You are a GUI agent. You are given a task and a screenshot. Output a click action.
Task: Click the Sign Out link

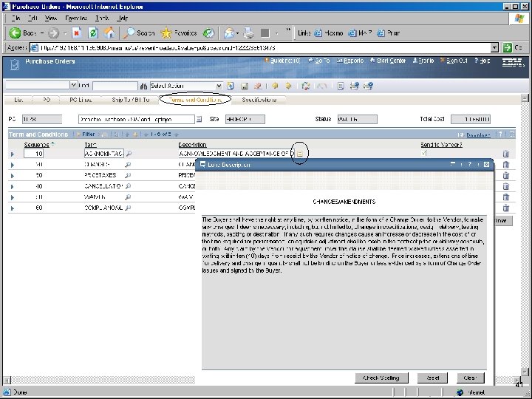point(454,61)
